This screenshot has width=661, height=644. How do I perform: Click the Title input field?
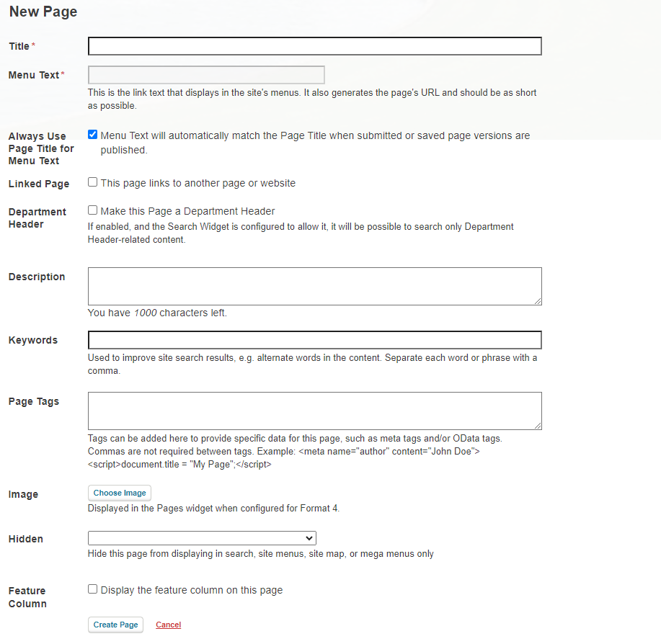[x=314, y=46]
